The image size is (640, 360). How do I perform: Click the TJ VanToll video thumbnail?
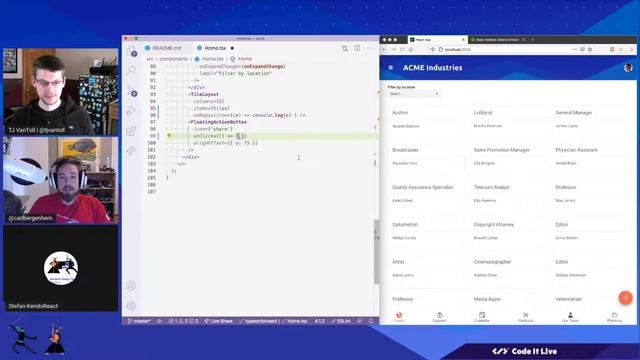61,92
